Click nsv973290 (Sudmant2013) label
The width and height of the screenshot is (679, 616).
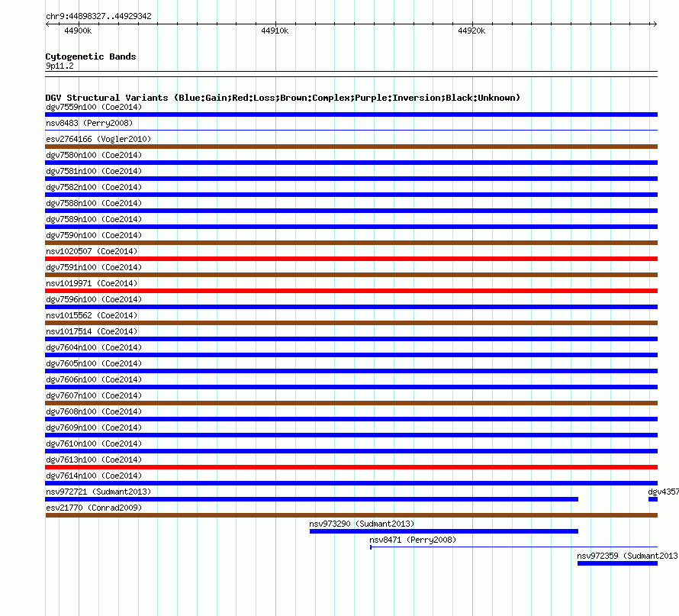coord(362,524)
